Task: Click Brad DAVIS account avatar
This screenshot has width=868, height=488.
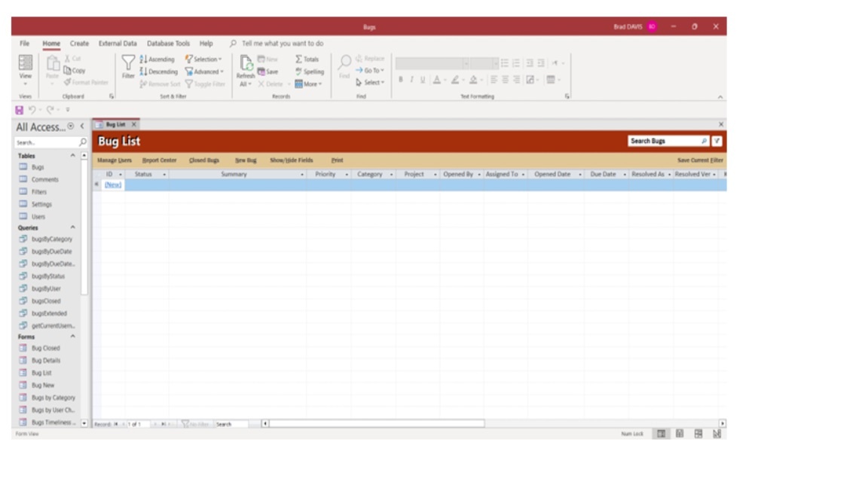Action: point(652,26)
